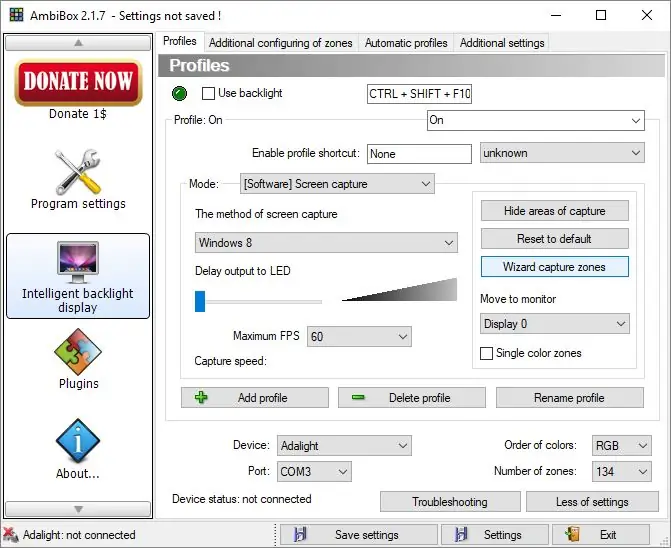Click Save settings button
The image size is (671, 548).
tap(359, 535)
